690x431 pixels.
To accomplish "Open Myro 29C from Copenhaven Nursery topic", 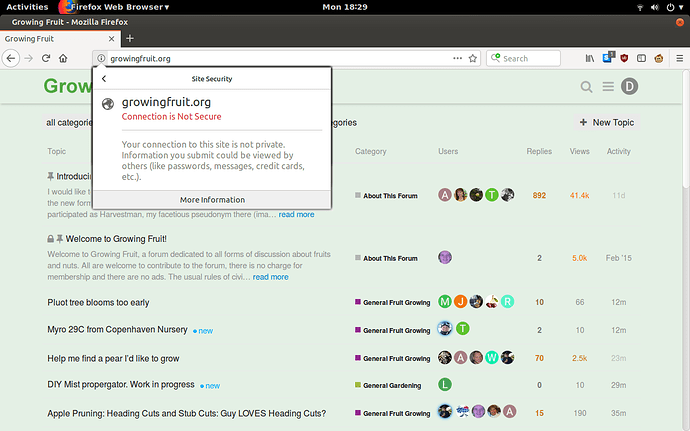I will 117,329.
